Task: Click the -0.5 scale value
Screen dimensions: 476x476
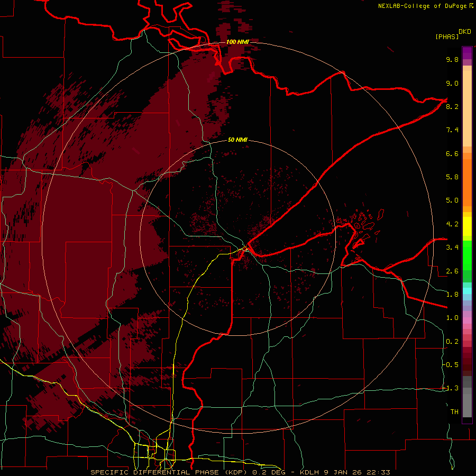Action: pyautogui.click(x=451, y=365)
